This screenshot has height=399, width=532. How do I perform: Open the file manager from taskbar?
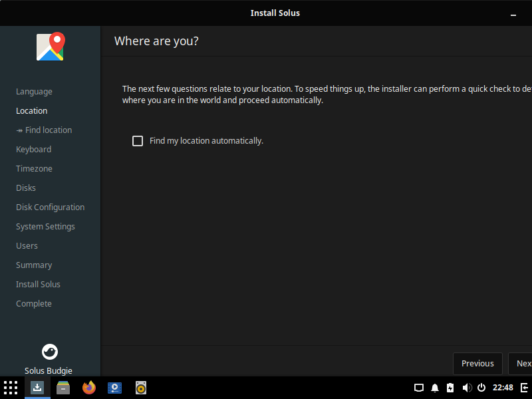click(x=63, y=388)
